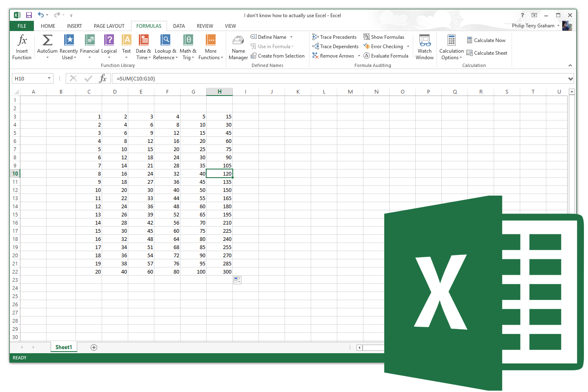Add a new worksheet with the plus button
The height and width of the screenshot is (392, 588).
(94, 347)
